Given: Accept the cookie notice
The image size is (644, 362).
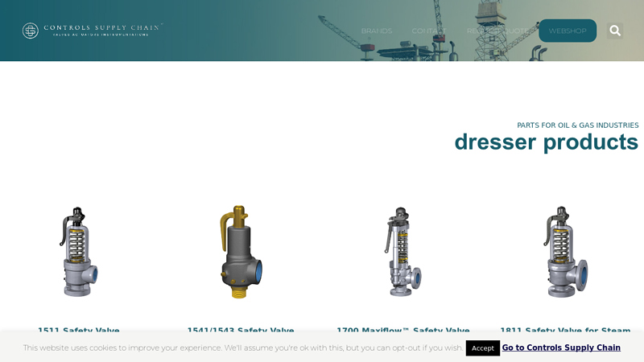Looking at the screenshot, I should click(x=482, y=348).
